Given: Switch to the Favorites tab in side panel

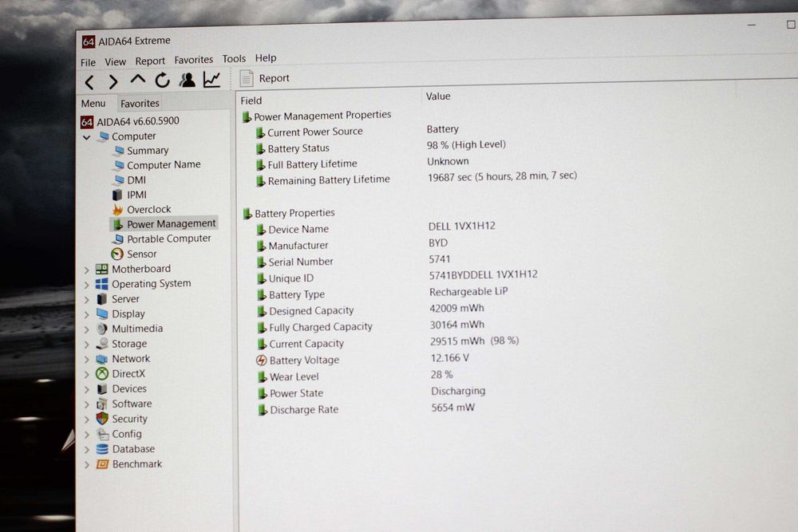Looking at the screenshot, I should [140, 103].
